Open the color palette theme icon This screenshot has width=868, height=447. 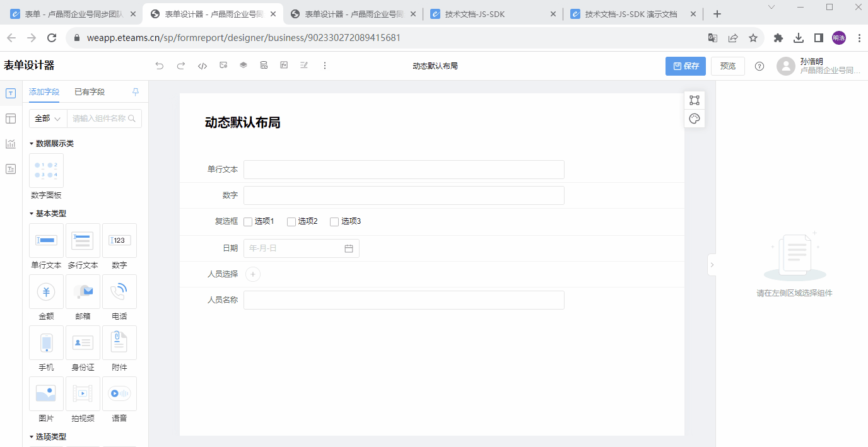click(x=695, y=119)
